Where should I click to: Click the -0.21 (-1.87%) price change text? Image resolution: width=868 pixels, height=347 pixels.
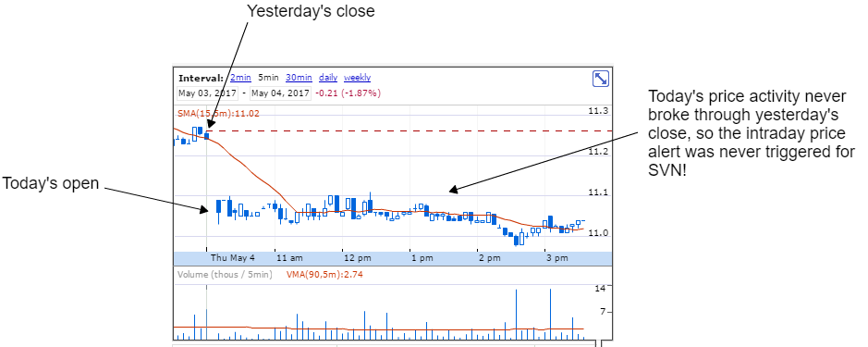tap(348, 93)
